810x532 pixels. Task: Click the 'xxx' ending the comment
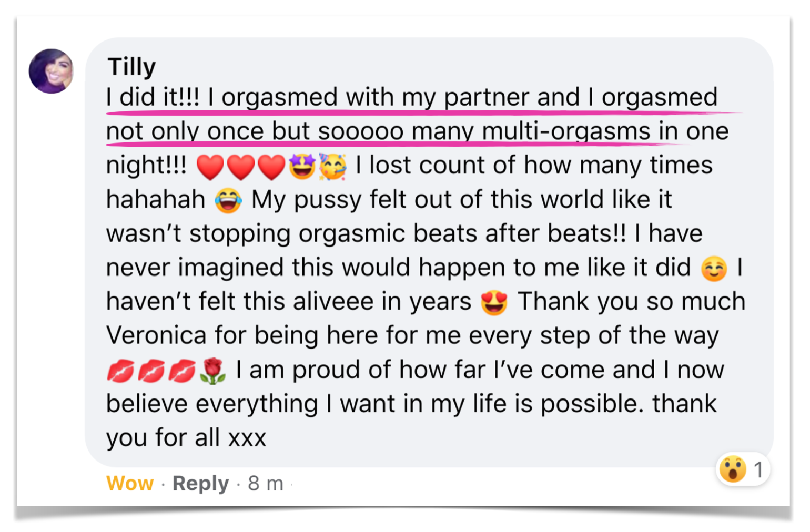tap(247, 438)
